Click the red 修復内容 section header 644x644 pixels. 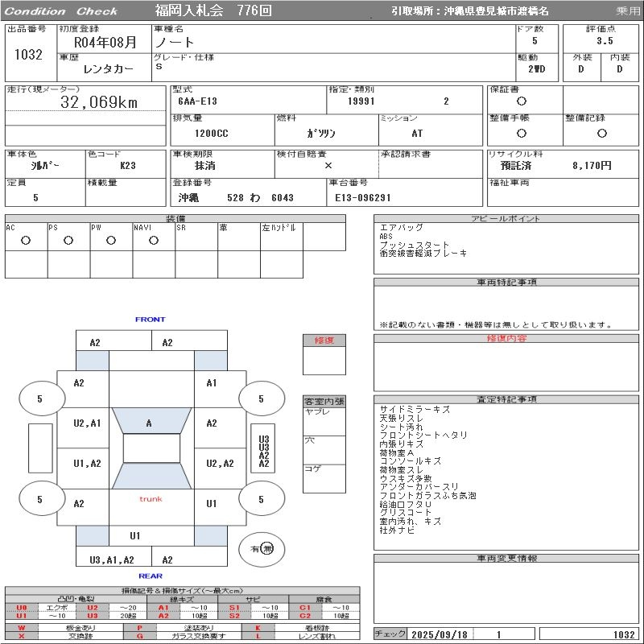coord(506,338)
